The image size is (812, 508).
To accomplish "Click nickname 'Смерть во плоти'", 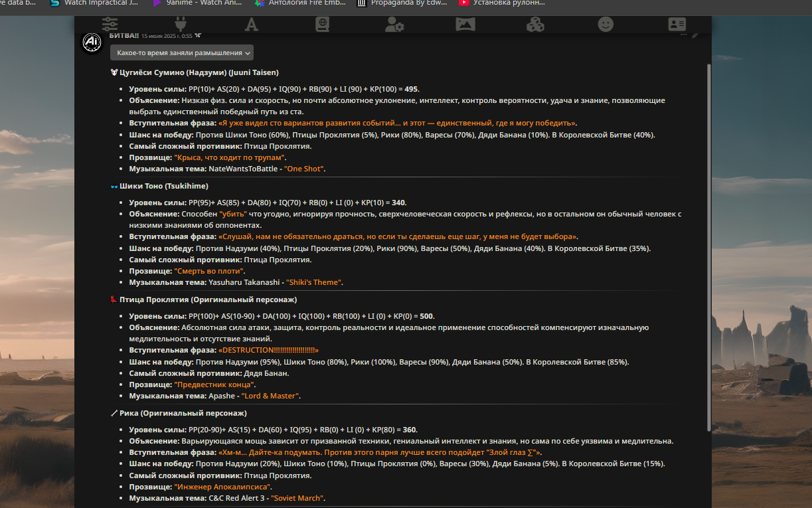I will 210,271.
